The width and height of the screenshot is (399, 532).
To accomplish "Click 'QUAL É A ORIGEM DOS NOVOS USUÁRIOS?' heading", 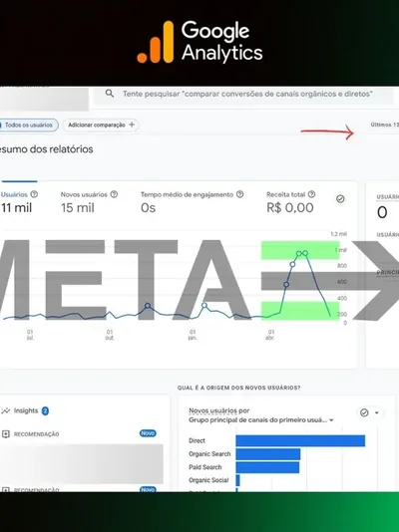I will click(238, 388).
